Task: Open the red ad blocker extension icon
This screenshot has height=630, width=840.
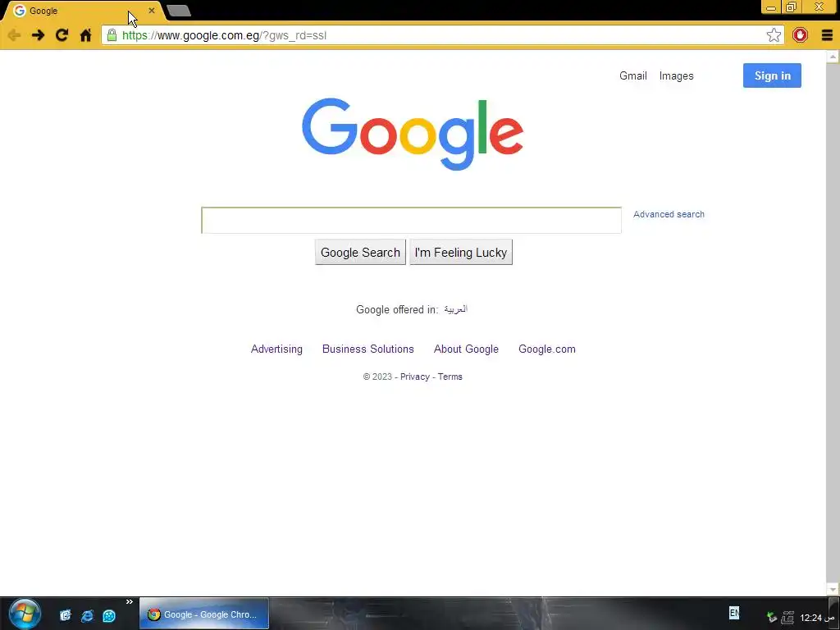Action: pyautogui.click(x=800, y=35)
